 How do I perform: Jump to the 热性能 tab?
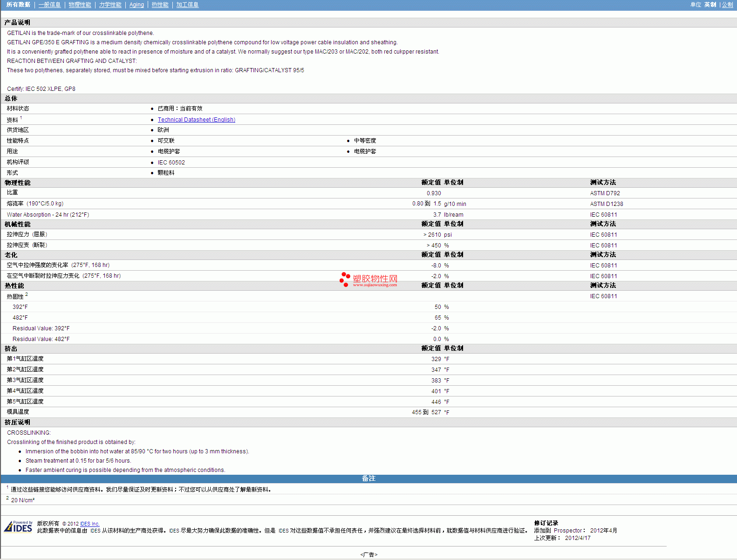pyautogui.click(x=160, y=5)
